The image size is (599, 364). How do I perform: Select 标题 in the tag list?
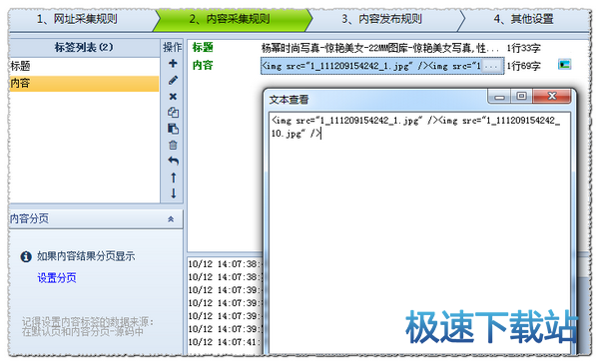point(84,66)
